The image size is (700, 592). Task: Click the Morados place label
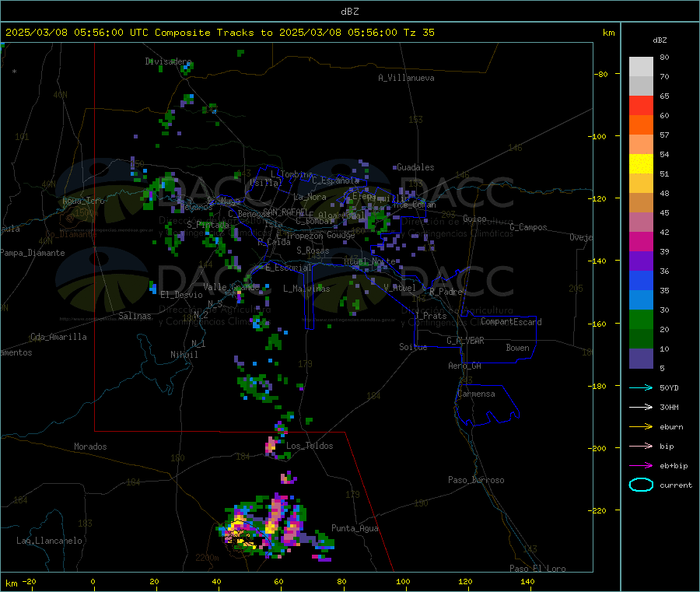pos(90,447)
